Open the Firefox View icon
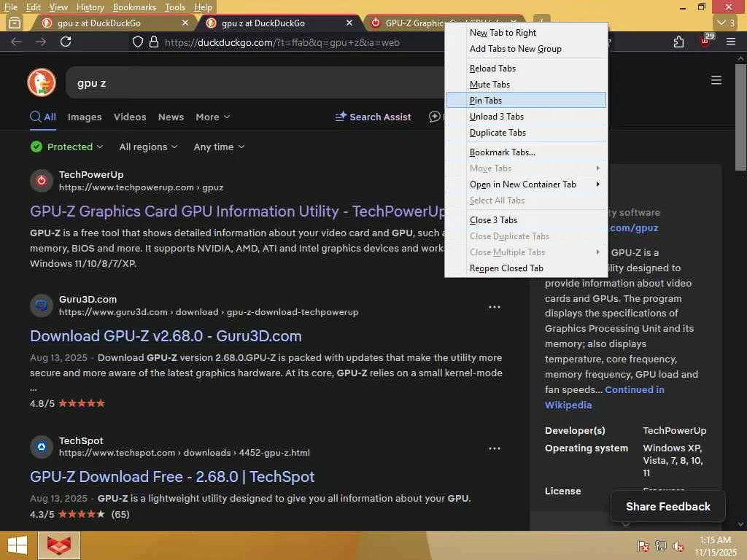747x560 pixels. click(15, 23)
